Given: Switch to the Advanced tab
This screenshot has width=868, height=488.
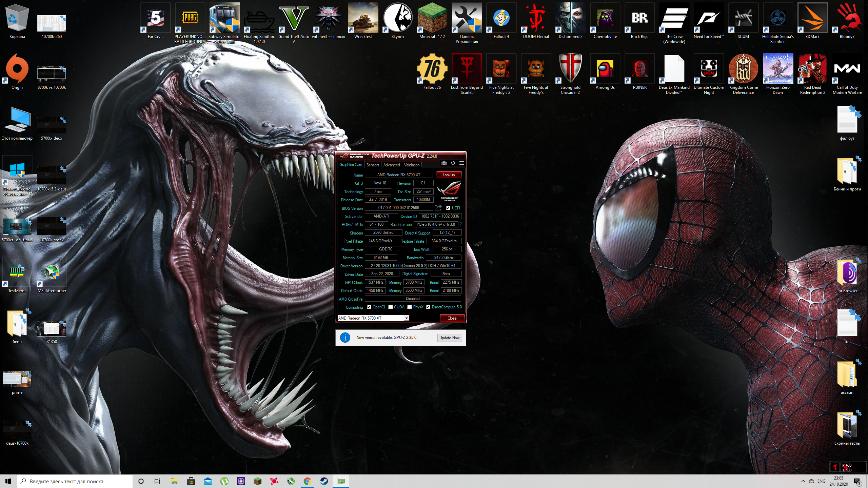Looking at the screenshot, I should pos(391,165).
